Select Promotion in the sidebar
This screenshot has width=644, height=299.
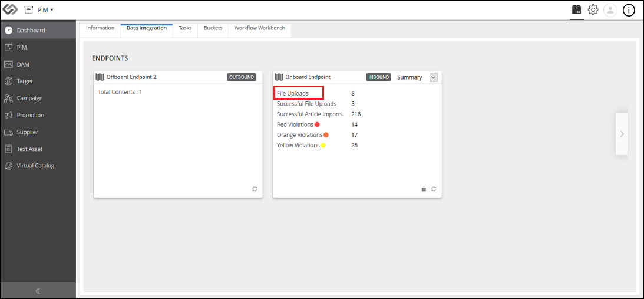click(38, 115)
